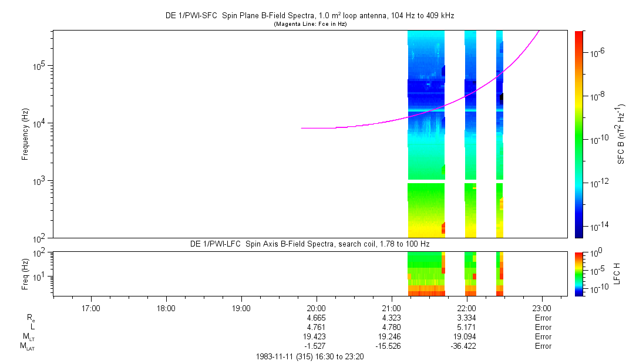Viewport: 636px width, 364px height.
Task: Click the 'SFC B' color bar unit label
Action: click(x=621, y=134)
